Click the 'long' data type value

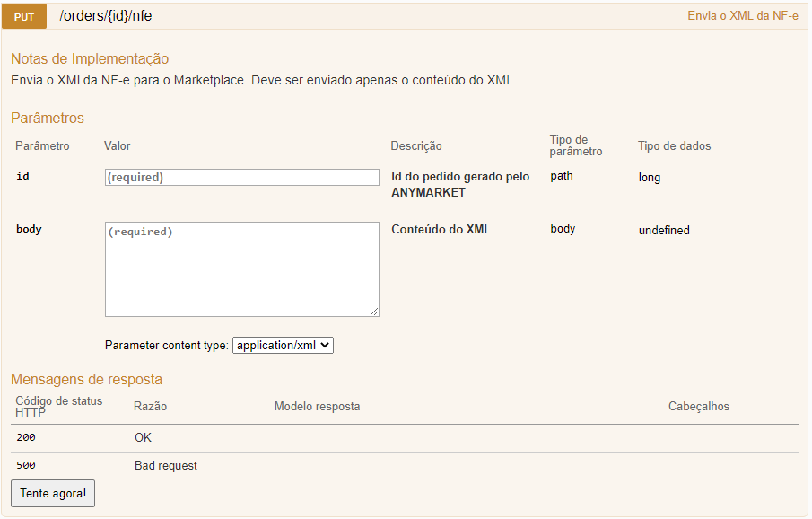tap(650, 177)
